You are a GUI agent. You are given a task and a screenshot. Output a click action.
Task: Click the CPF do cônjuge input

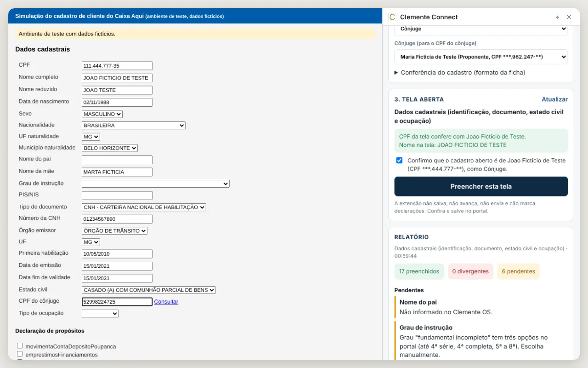tap(117, 302)
